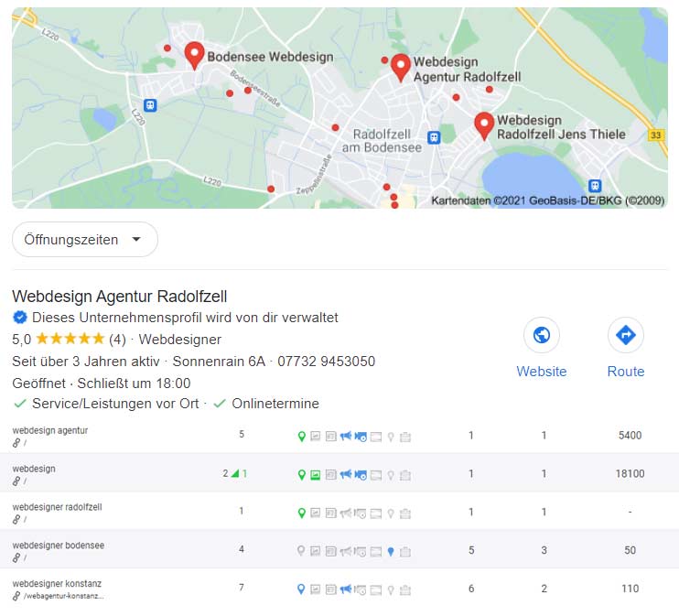
Task: Click the 'Geöffnet · Schließt um 18:00' text
Action: click(102, 383)
